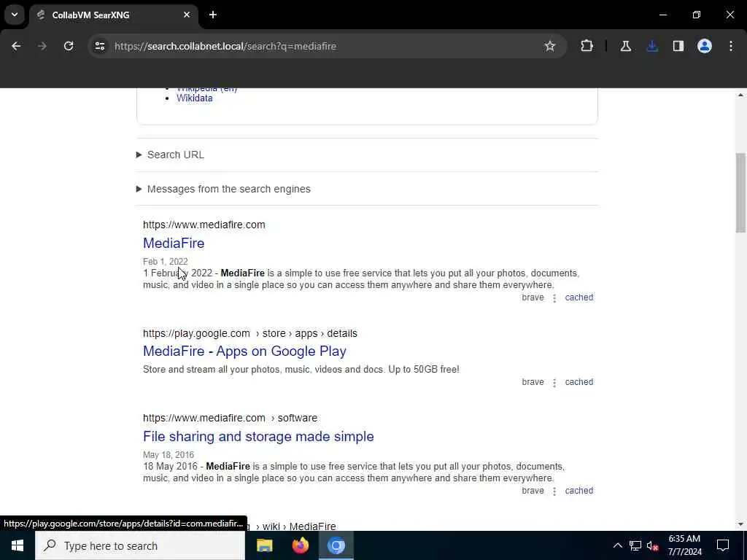This screenshot has width=747, height=560.
Task: Go back to the previous page
Action: [16, 46]
